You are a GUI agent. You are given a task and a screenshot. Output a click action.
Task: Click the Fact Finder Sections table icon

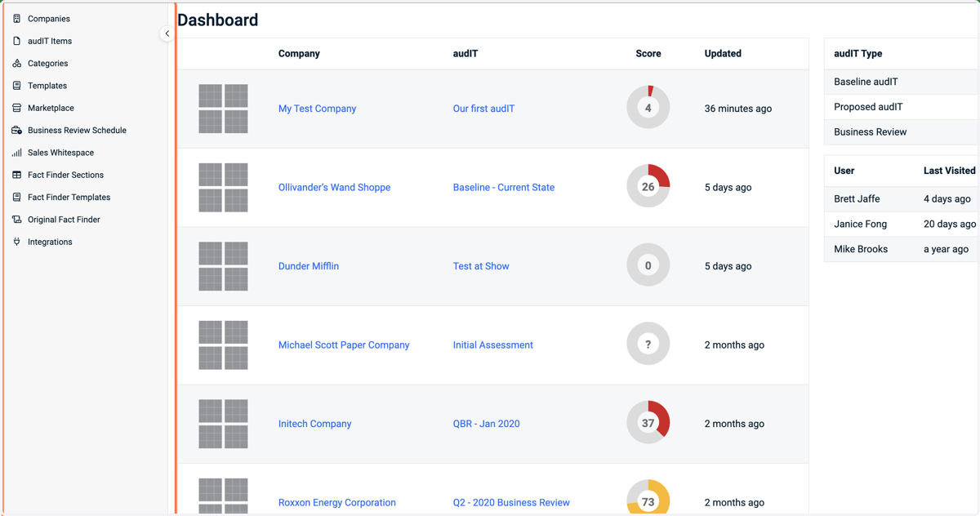(16, 175)
